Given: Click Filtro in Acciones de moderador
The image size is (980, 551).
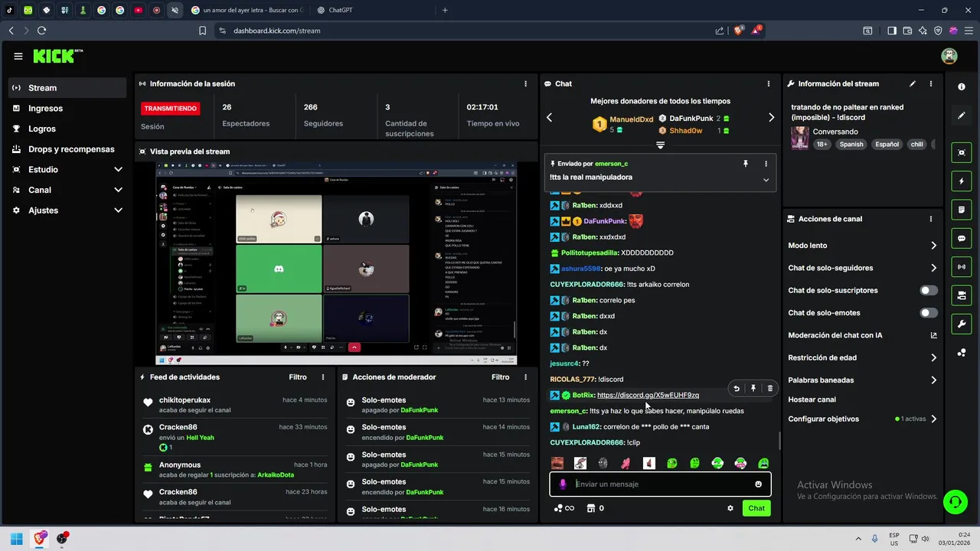Looking at the screenshot, I should click(500, 377).
